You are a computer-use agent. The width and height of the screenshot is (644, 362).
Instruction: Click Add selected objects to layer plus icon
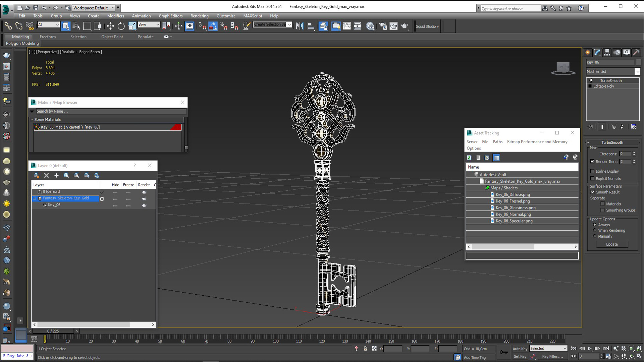56,175
